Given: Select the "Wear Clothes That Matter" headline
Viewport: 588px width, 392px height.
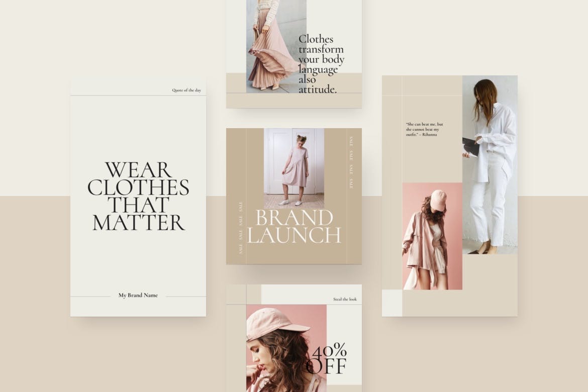Looking at the screenshot, I should pyautogui.click(x=138, y=196).
